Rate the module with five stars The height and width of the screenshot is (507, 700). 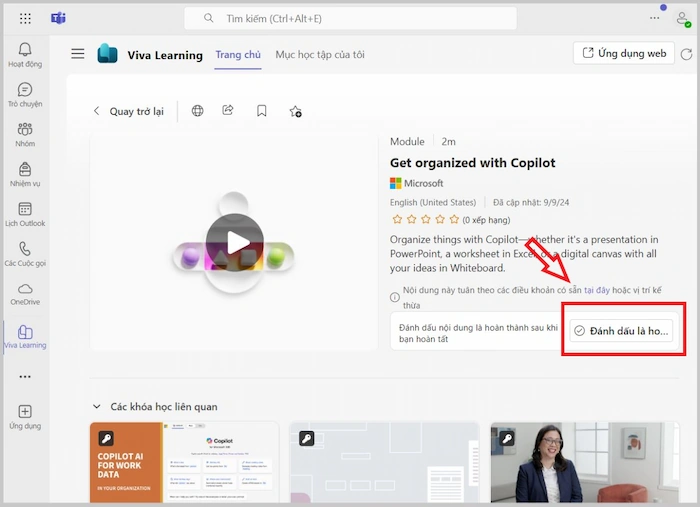pyautogui.click(x=455, y=218)
